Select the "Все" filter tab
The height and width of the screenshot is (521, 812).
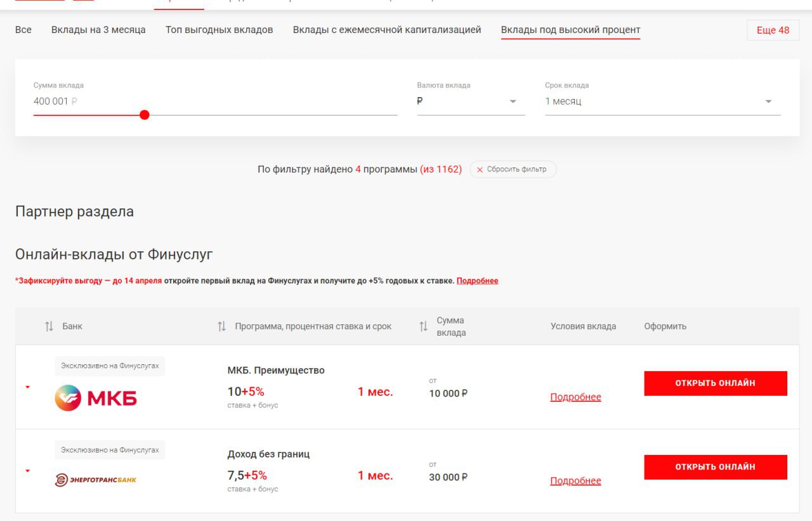click(x=23, y=30)
